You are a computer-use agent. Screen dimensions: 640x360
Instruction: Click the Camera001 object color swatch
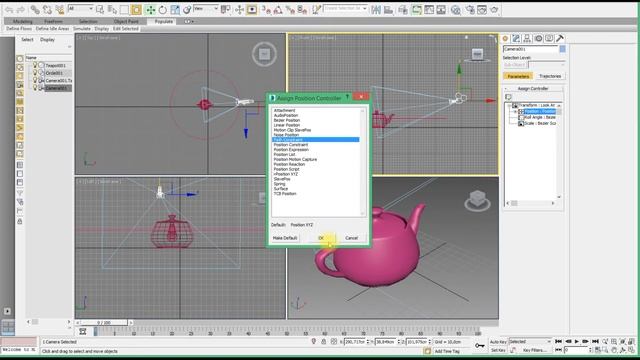click(562, 49)
